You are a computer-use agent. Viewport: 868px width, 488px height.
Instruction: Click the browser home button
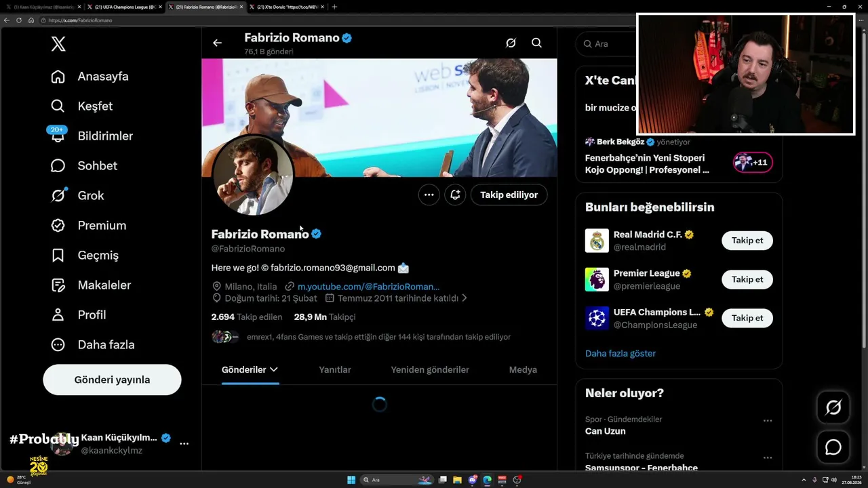[31, 20]
